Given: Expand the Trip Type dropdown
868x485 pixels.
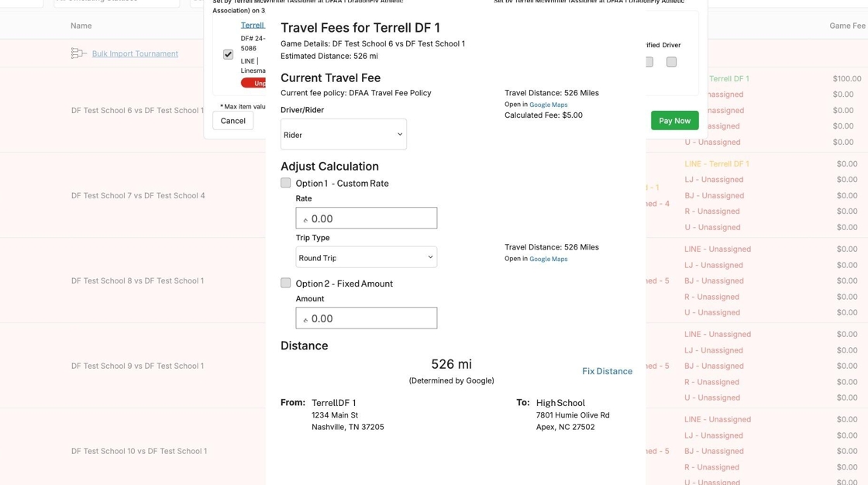Looking at the screenshot, I should click(366, 257).
